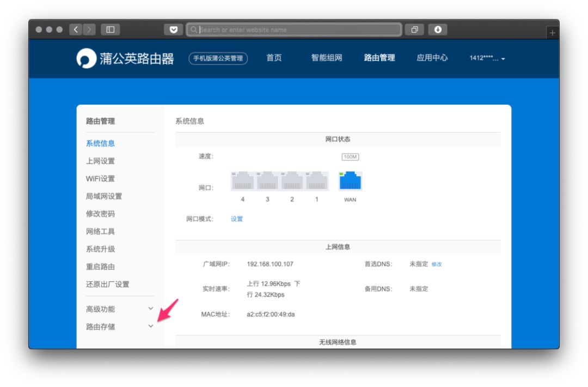Screen dimensions: 588x387
Task: Click the tab overview icon
Action: coord(414,29)
